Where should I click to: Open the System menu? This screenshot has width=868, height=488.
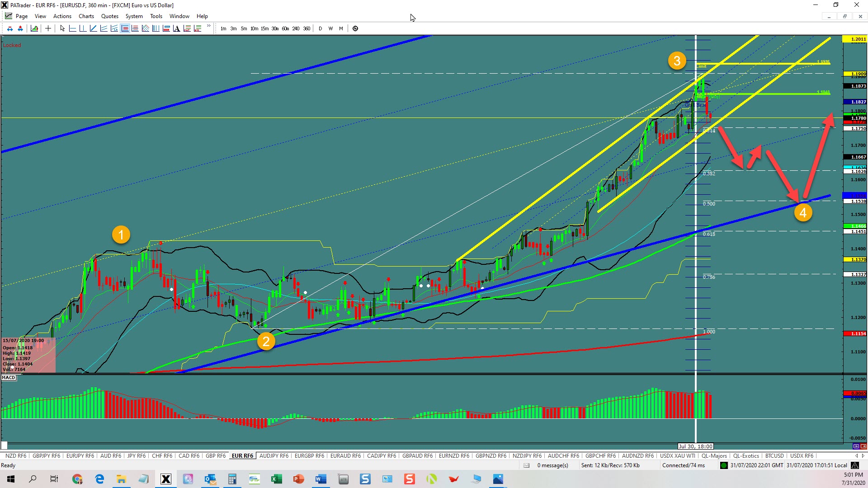coord(134,16)
